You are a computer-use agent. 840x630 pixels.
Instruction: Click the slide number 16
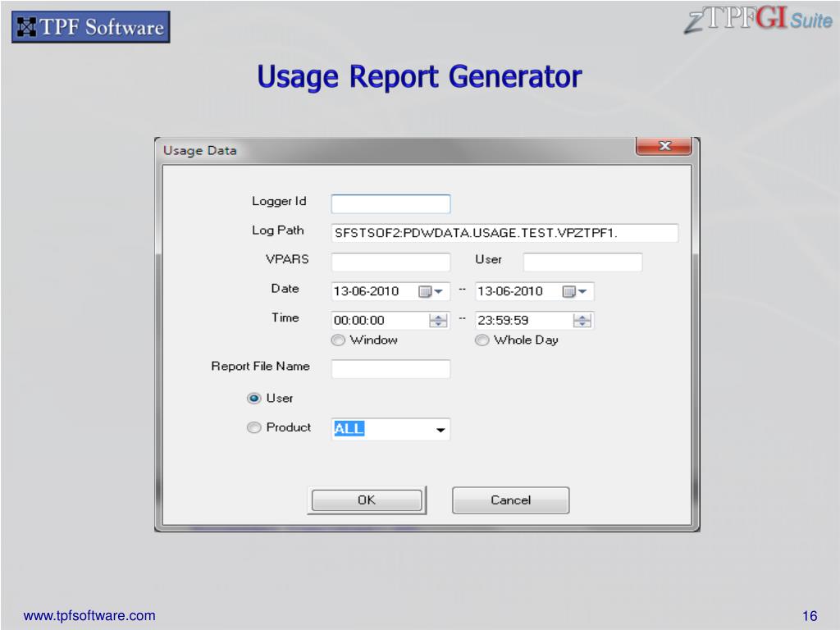pos(810,616)
